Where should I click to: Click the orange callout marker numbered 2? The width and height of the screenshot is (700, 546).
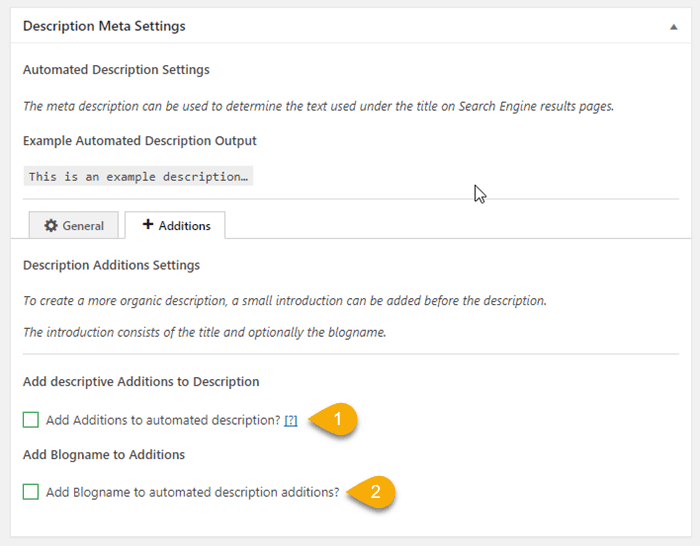coord(375,492)
